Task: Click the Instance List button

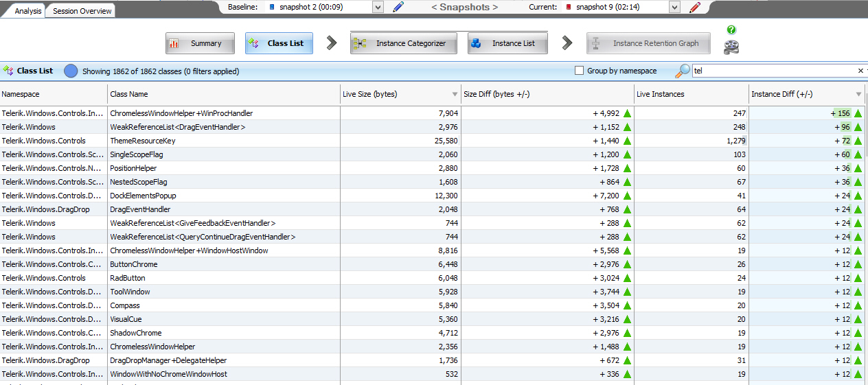Action: [x=507, y=43]
